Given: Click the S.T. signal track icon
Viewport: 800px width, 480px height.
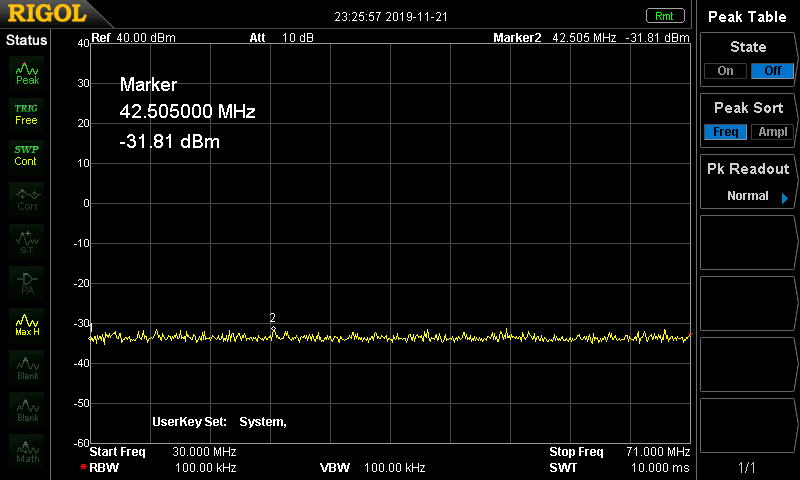Looking at the screenshot, I should (x=27, y=241).
